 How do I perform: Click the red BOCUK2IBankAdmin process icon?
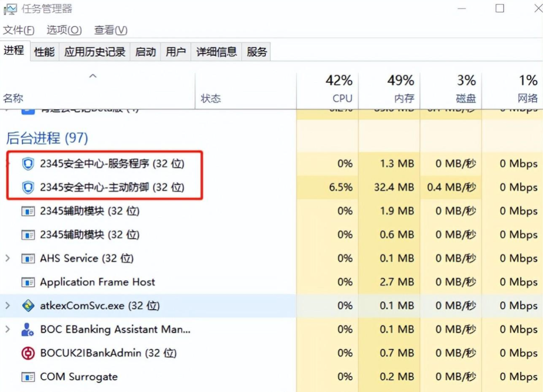(x=28, y=353)
